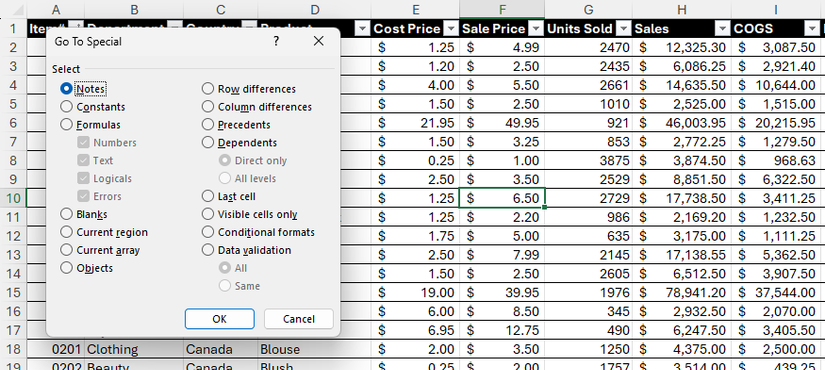825x370 pixels.
Task: Select the Objects radio option
Action: tap(66, 268)
